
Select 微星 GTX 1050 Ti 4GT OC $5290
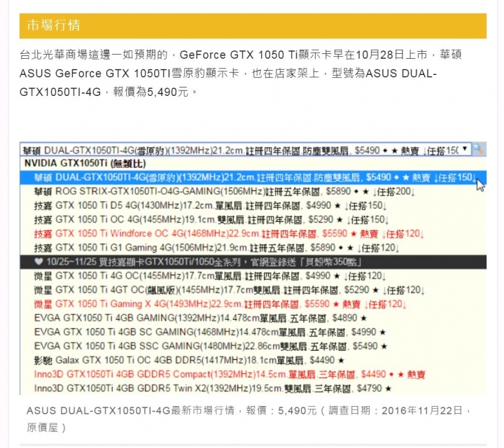[x=253, y=290]
